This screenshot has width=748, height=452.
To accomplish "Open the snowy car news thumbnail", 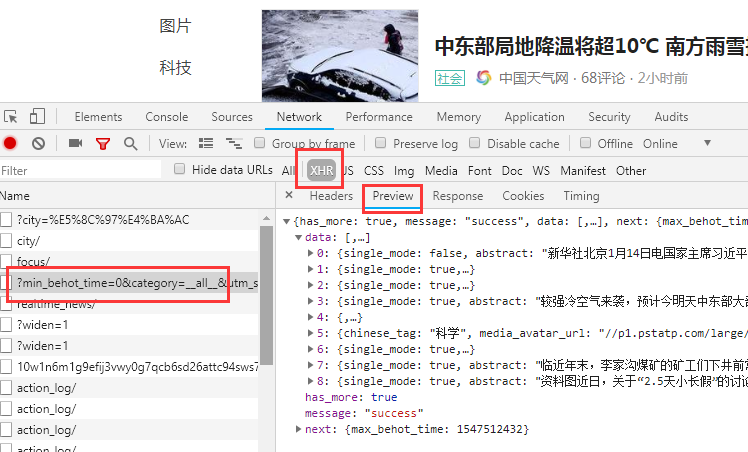I will [340, 55].
